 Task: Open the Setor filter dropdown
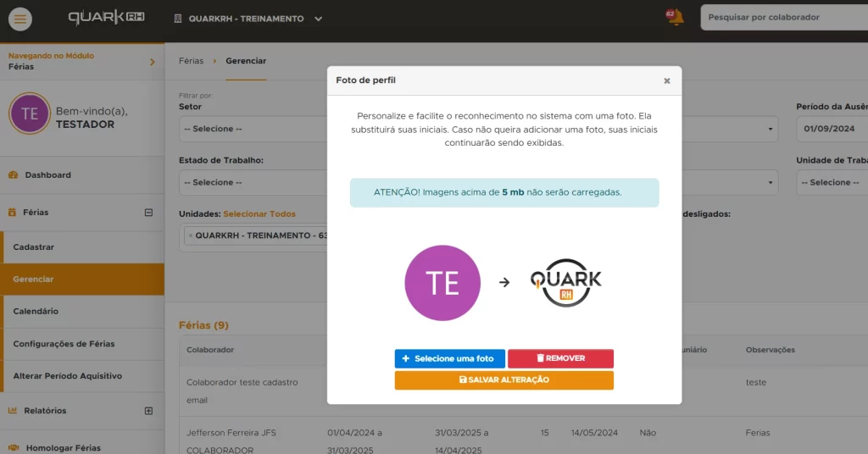pos(253,129)
